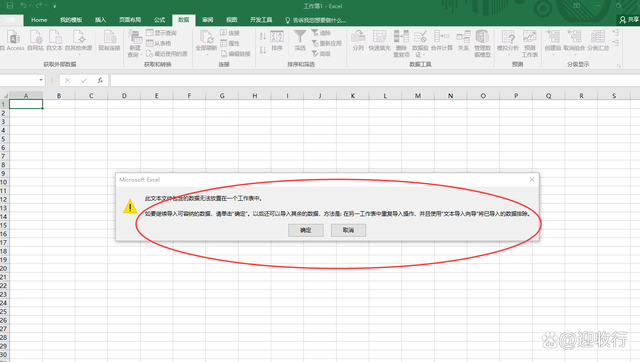This screenshot has height=362, width=640.
Task: Click Sort Z to A descending icon
Action: click(263, 50)
